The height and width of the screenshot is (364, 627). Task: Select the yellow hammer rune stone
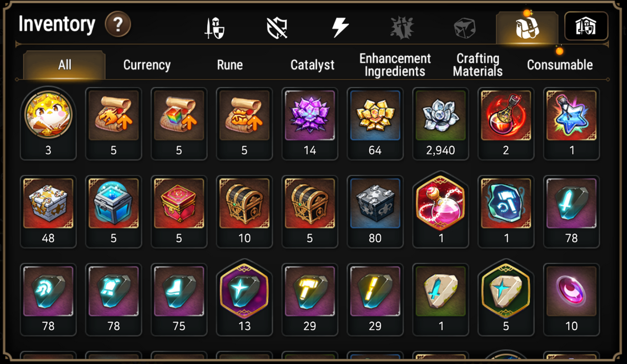(x=310, y=299)
